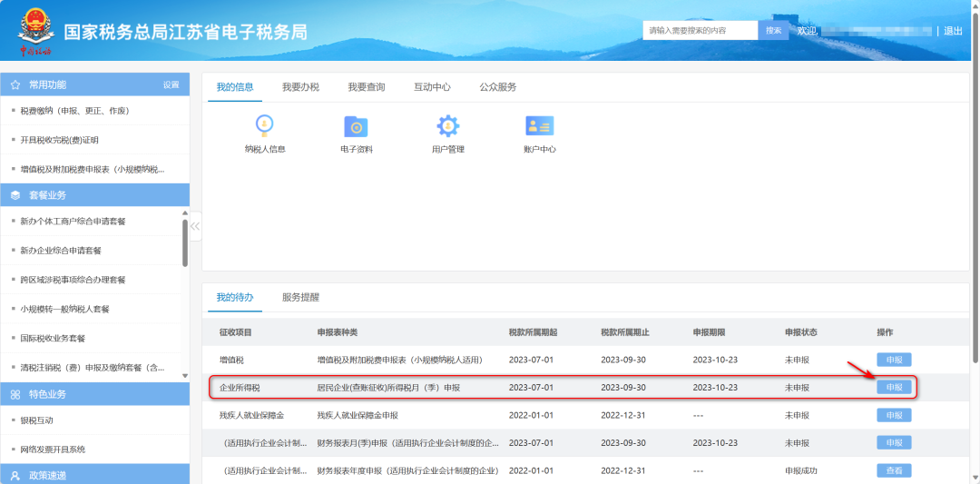This screenshot has width=980, height=484.
Task: Open the 用户管理 gear icon
Action: point(447,126)
